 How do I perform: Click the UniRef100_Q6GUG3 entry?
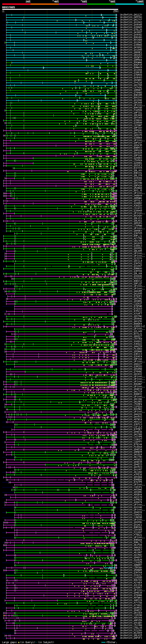point(131,55)
